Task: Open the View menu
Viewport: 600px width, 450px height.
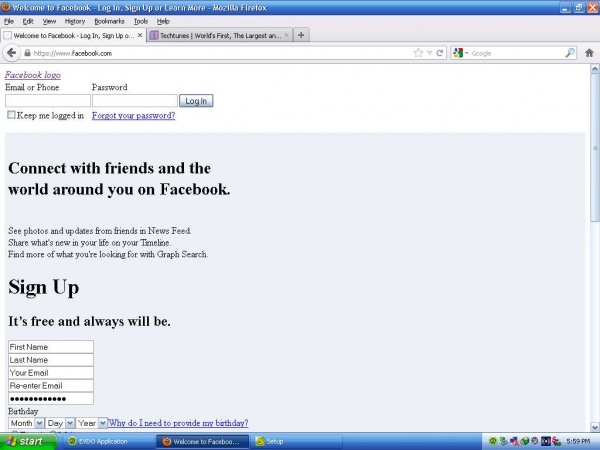Action: click(x=49, y=21)
